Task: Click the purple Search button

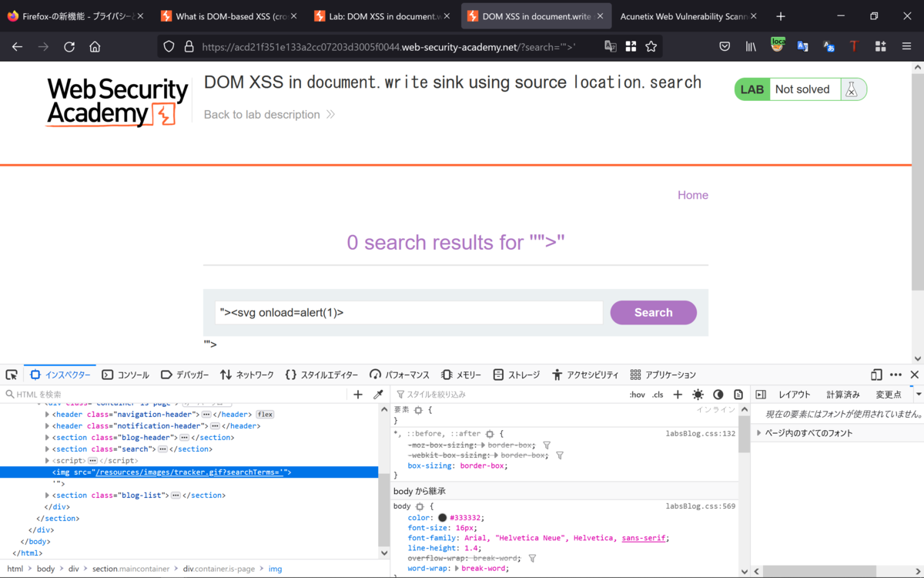Action: tap(654, 312)
